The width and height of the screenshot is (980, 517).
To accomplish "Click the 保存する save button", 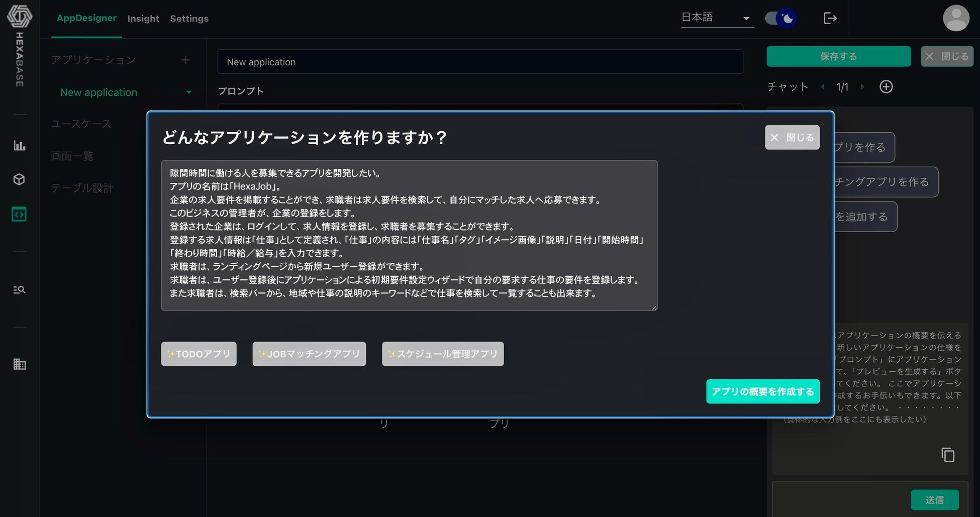I will [x=838, y=56].
